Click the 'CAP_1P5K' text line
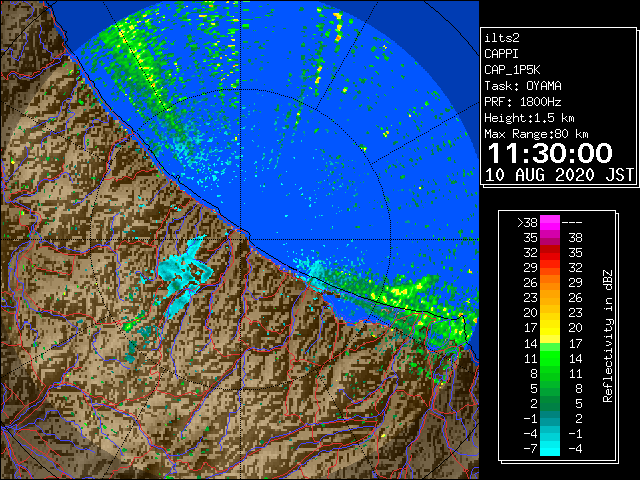 pos(512,70)
